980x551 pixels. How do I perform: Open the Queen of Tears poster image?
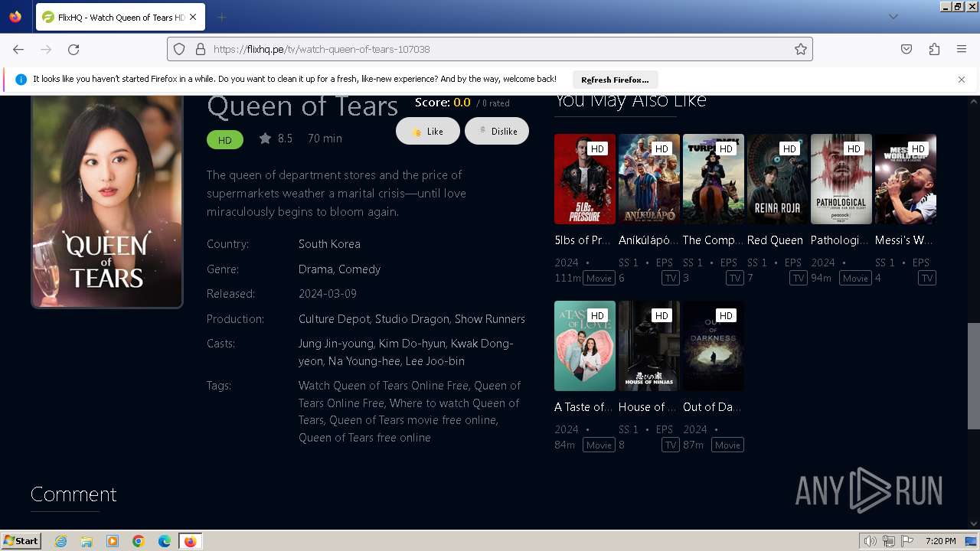107,201
